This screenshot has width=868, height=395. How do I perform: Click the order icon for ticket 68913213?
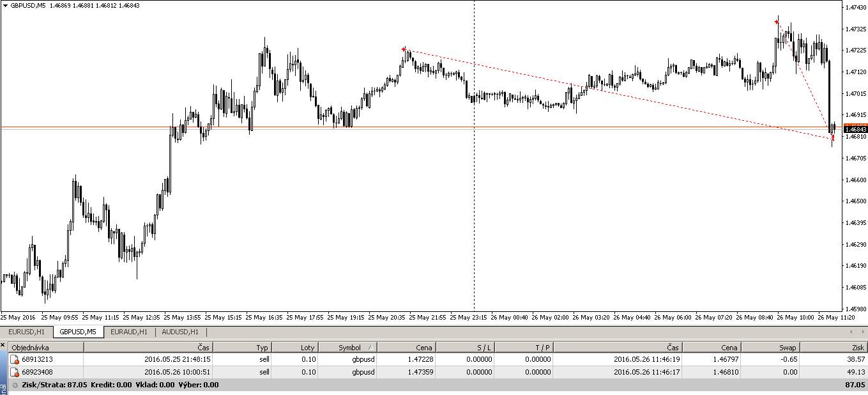pos(15,360)
